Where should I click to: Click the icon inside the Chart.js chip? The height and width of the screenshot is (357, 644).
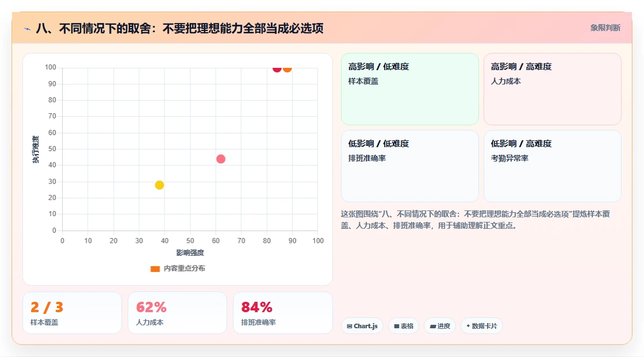point(350,326)
